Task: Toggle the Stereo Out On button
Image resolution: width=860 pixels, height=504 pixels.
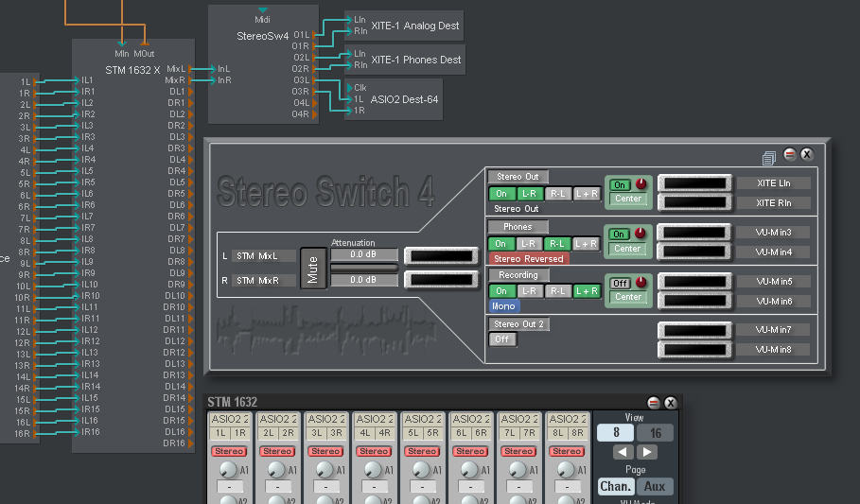Action: click(501, 194)
